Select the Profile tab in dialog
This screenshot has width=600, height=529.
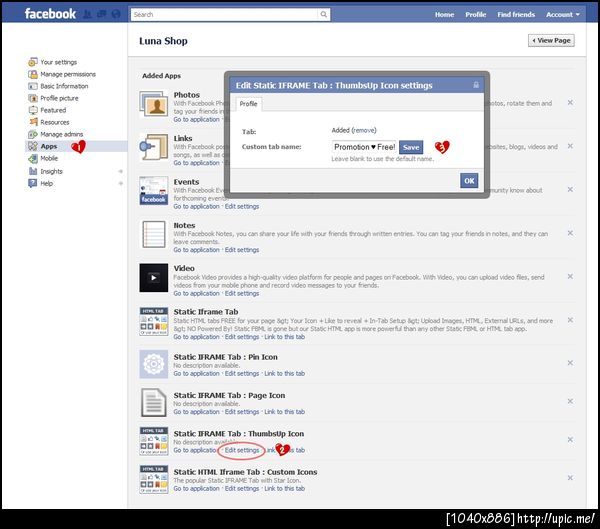pyautogui.click(x=248, y=104)
